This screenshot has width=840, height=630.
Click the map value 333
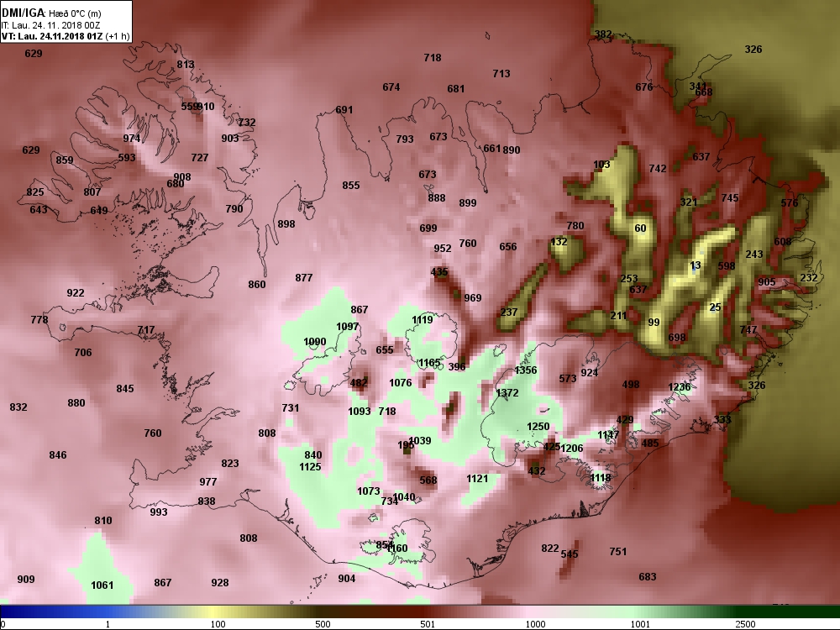[x=722, y=419]
